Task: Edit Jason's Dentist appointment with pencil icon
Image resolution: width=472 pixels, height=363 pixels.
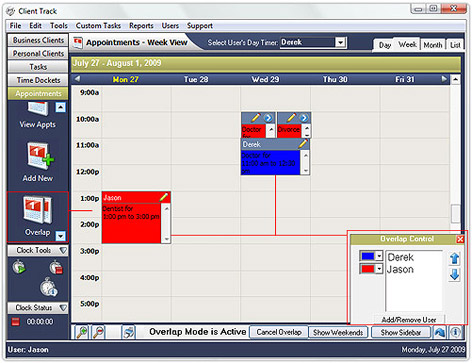Action: pos(164,197)
